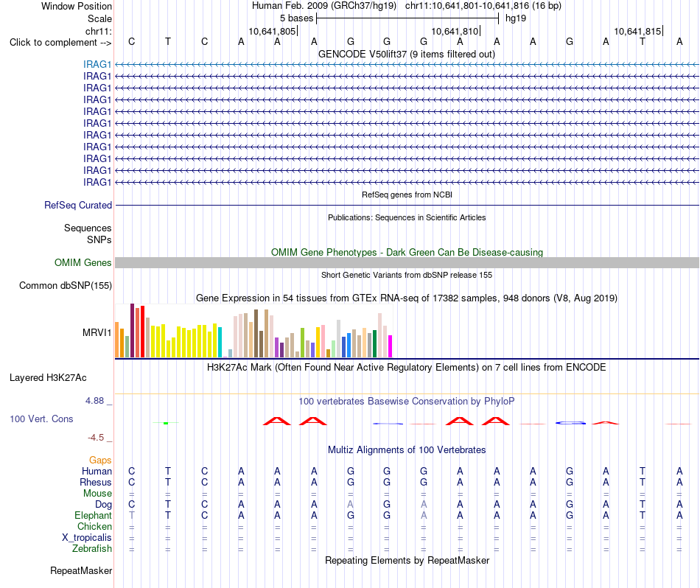Click the -4.5 PhyloP lower scale value
The width and height of the screenshot is (700, 588).
[96, 437]
